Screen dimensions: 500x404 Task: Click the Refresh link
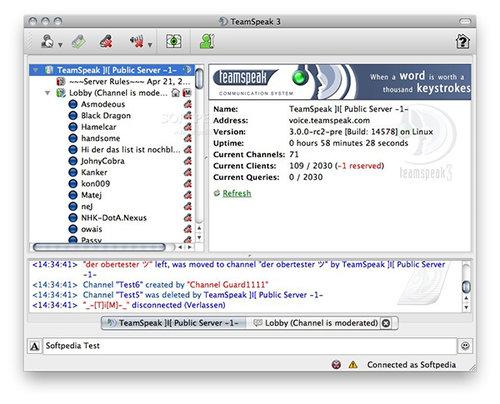coord(237,193)
